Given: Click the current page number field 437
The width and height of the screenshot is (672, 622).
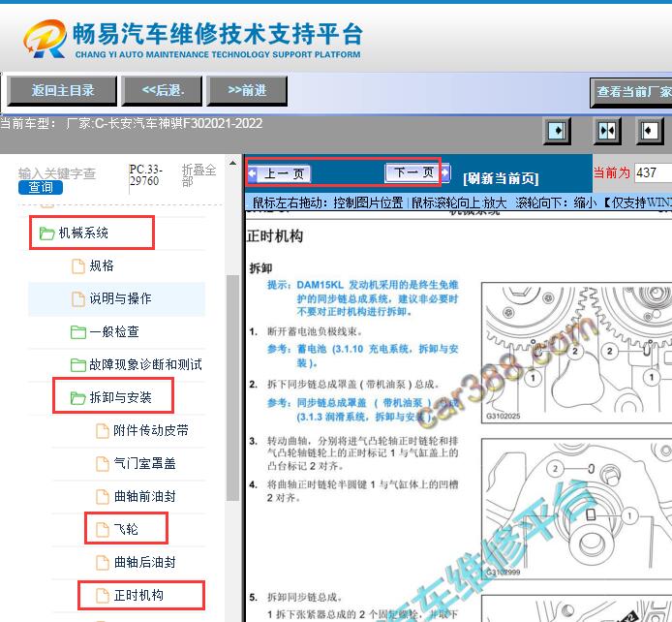Looking at the screenshot, I should point(653,172).
